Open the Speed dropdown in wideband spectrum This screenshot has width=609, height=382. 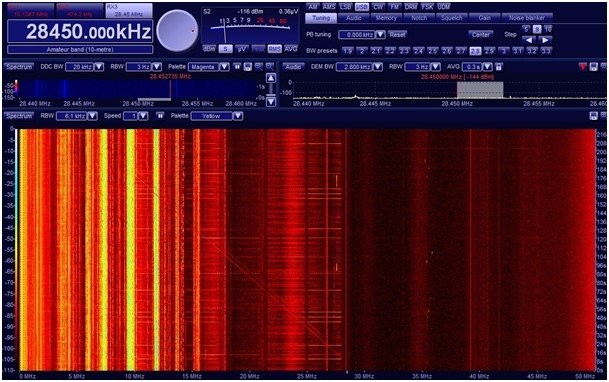pos(143,116)
